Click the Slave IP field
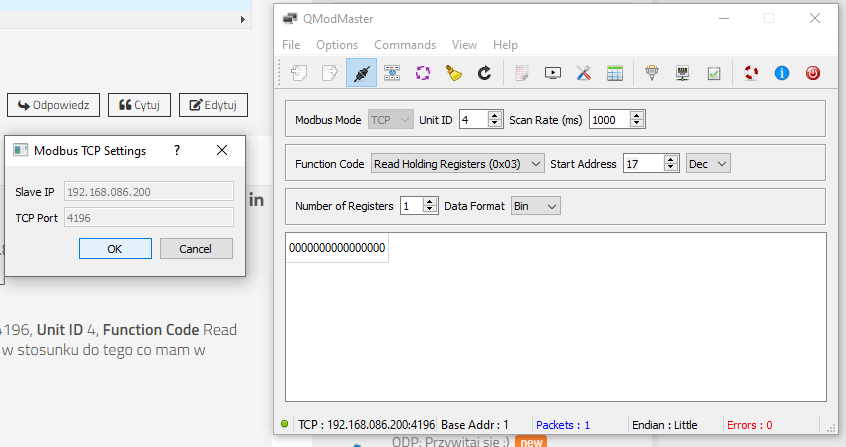This screenshot has height=447, width=846. (149, 192)
